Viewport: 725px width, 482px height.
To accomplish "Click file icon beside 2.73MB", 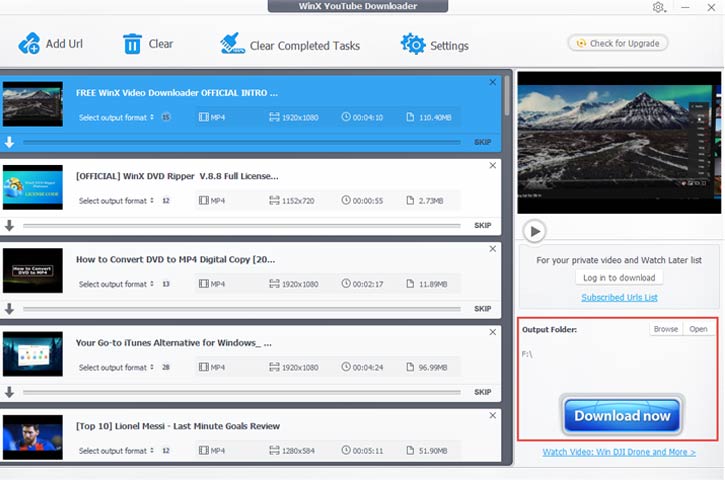I will click(410, 200).
